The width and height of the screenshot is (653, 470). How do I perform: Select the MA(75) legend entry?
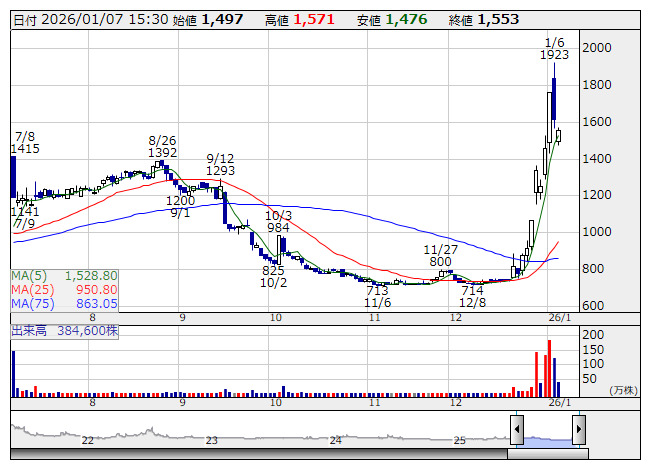[65, 303]
